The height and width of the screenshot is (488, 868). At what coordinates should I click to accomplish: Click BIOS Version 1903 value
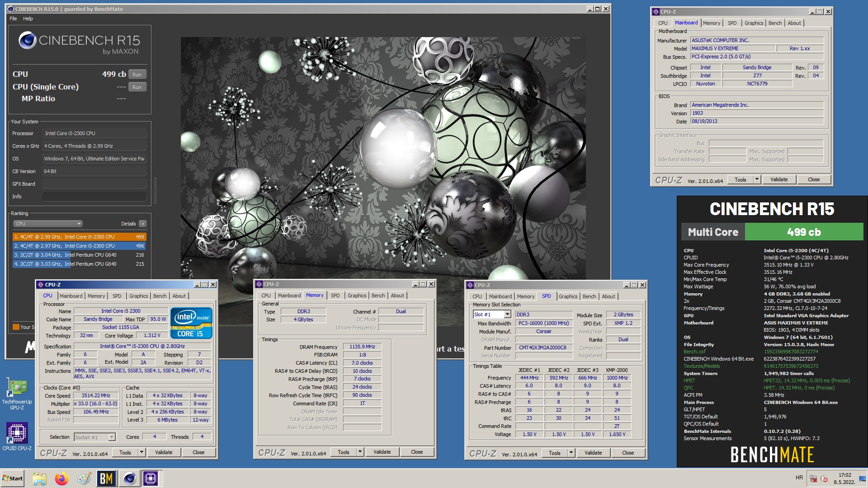pos(757,113)
